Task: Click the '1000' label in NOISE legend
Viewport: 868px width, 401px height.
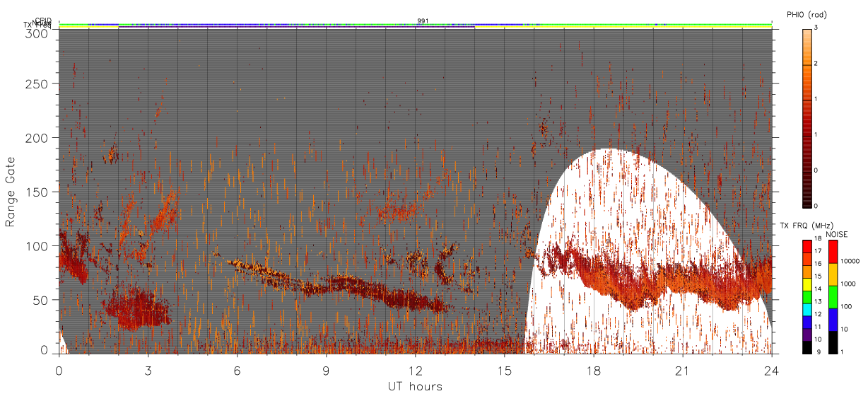Action: (x=848, y=284)
